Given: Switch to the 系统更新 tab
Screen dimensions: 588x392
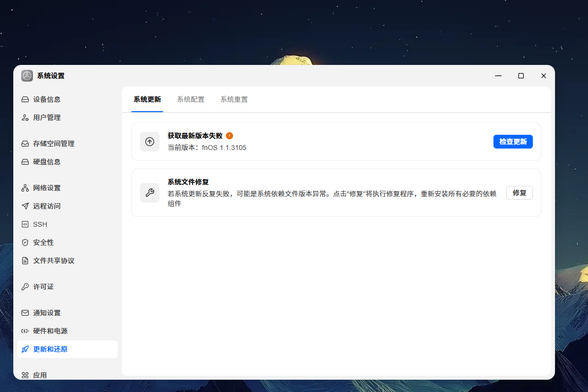Looking at the screenshot, I should [x=147, y=99].
